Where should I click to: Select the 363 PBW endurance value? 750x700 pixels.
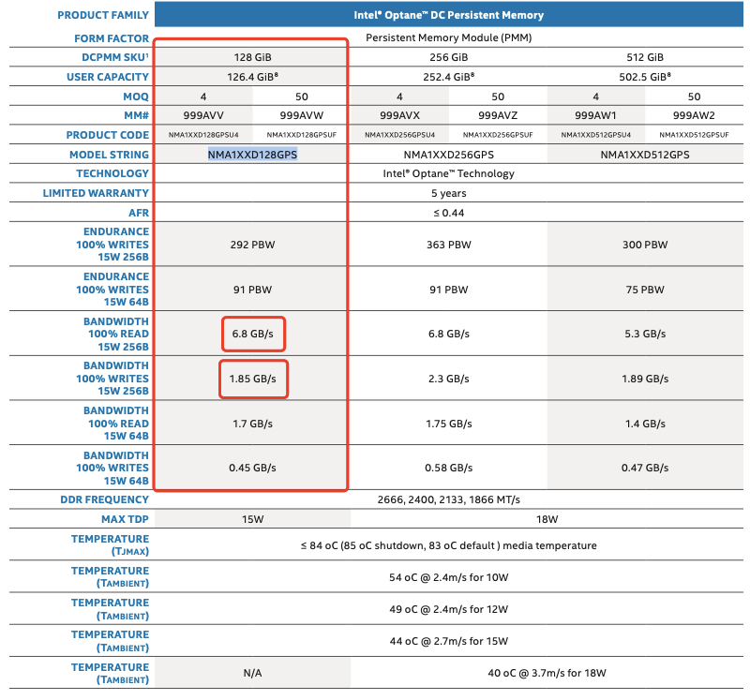pyautogui.click(x=449, y=245)
